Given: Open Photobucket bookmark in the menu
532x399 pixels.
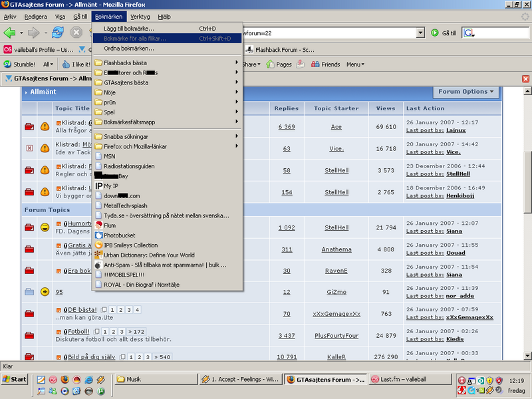Looking at the screenshot, I should 122,235.
